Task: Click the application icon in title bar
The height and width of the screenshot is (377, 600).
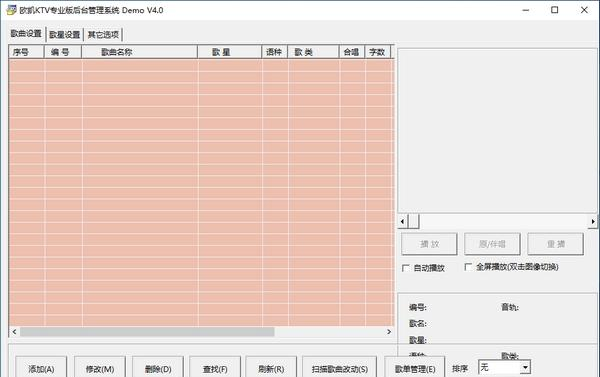Action: [11, 10]
